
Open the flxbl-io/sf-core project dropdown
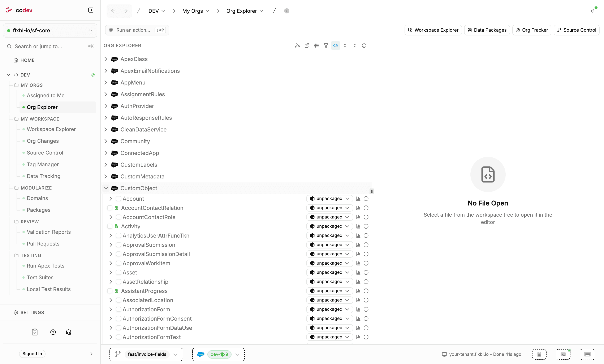point(50,30)
